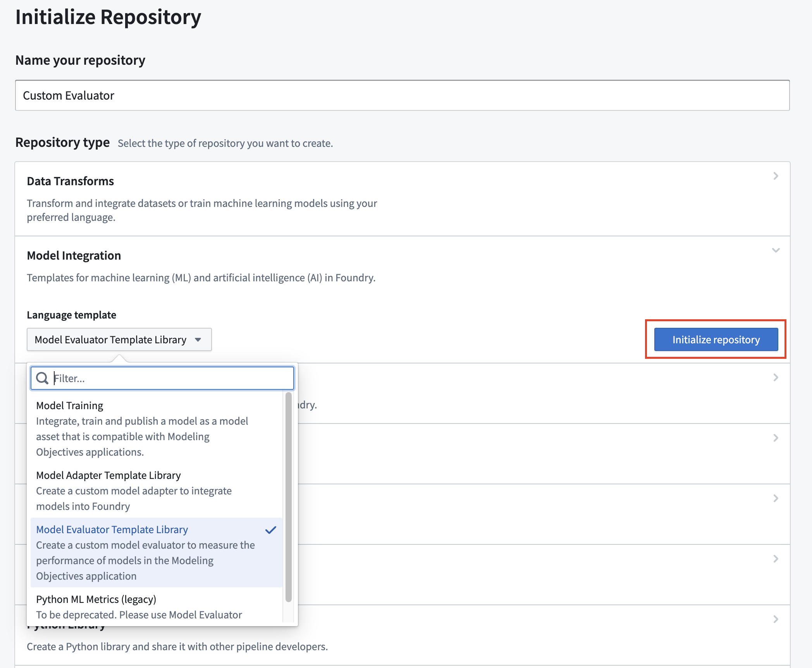Select Model Evaluator Template Library in list
The height and width of the screenshot is (668, 812).
(157, 553)
